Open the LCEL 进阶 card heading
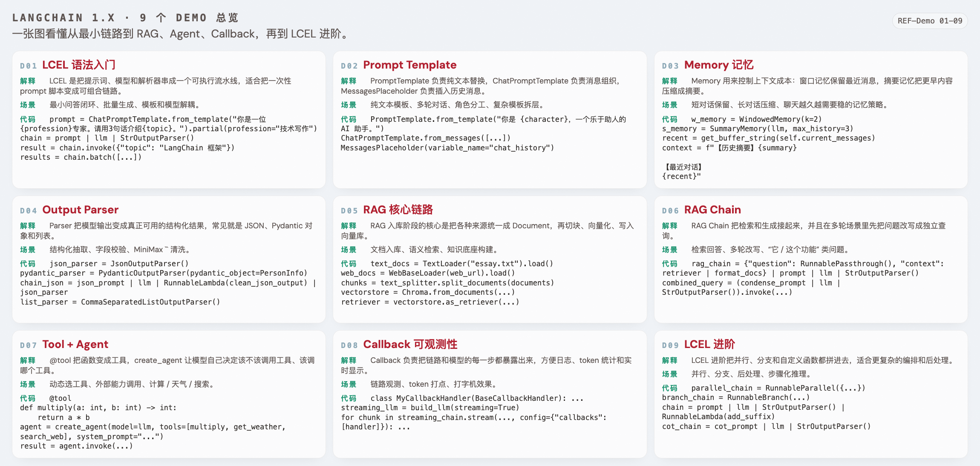980x466 pixels. (709, 344)
